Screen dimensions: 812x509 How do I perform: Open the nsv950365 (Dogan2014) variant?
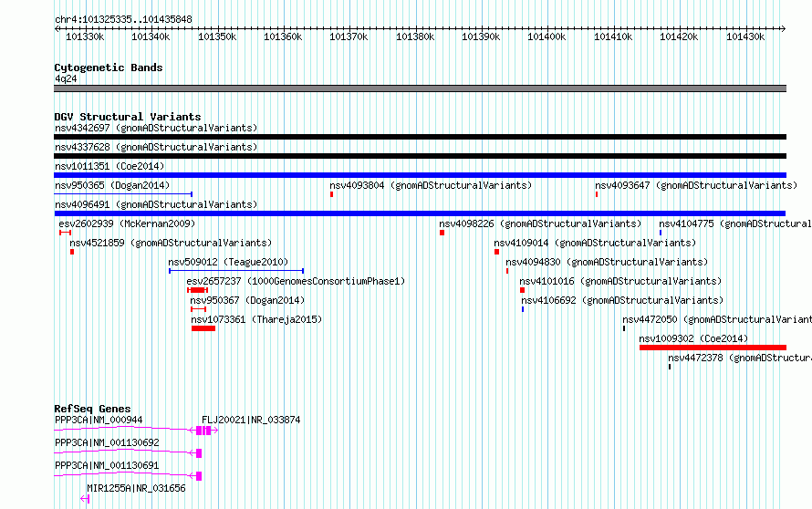pos(112,185)
